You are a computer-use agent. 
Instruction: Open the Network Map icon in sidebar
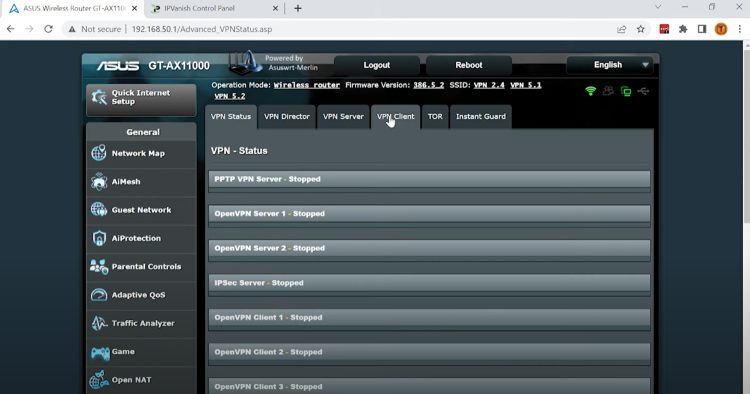click(99, 153)
